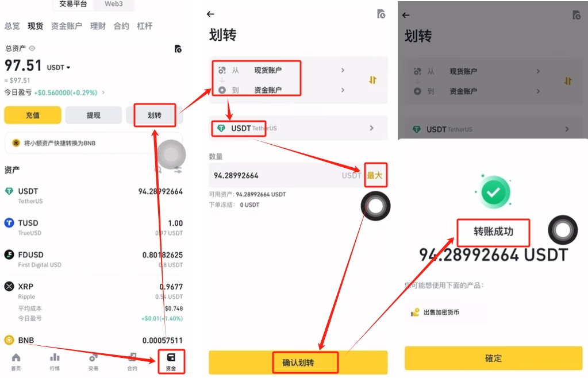Switch to the 资金账户 tab
Image resolution: width=588 pixels, height=378 pixels.
66,26
